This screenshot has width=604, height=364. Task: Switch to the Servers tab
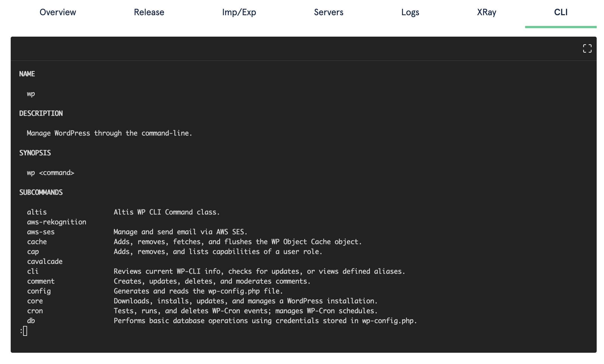[x=328, y=12]
